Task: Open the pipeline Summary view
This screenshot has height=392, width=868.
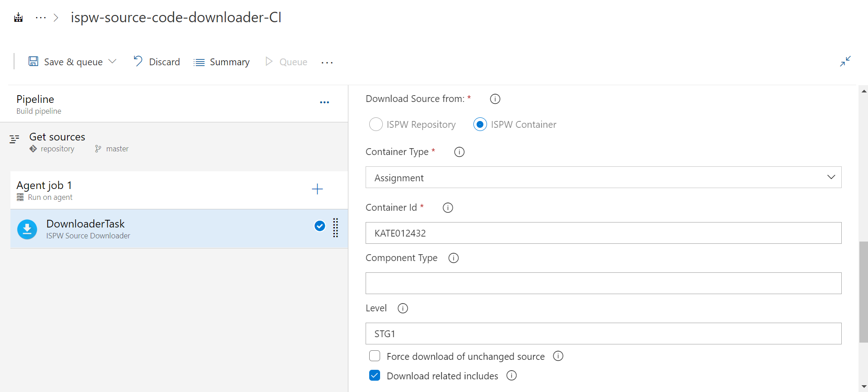Action: (222, 62)
